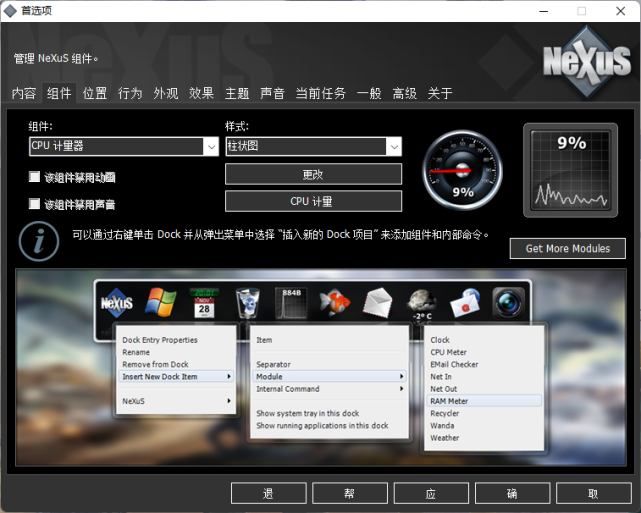This screenshot has height=513, width=641.
Task: Expand Internal Command in the preview menu
Action: [329, 389]
